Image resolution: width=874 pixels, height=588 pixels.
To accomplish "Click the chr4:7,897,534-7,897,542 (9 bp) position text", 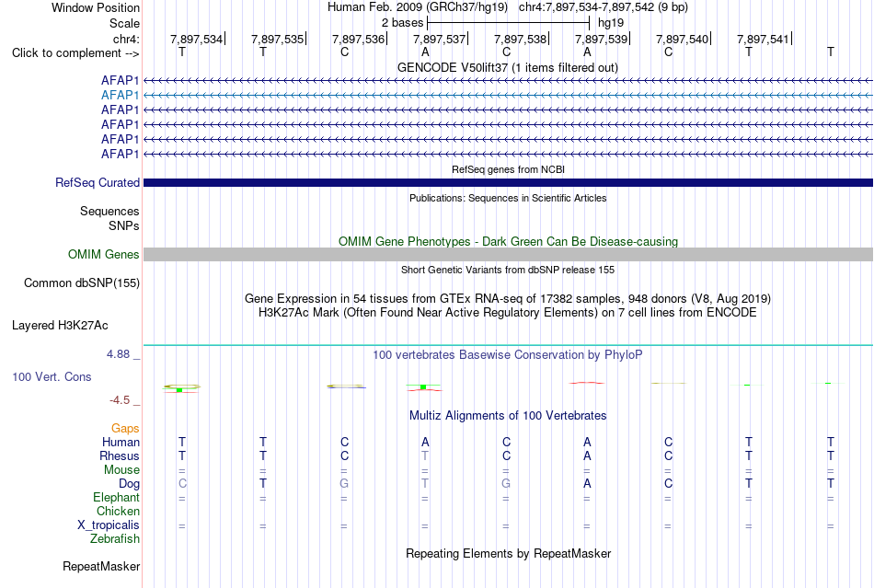I will (x=604, y=7).
